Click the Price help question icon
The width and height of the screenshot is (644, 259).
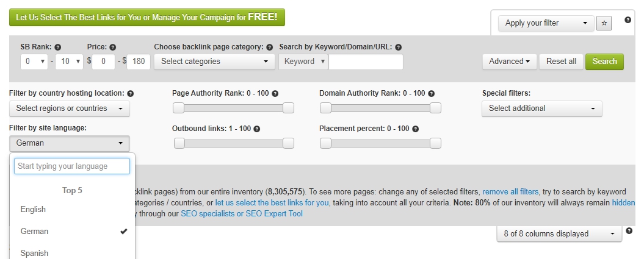112,47
